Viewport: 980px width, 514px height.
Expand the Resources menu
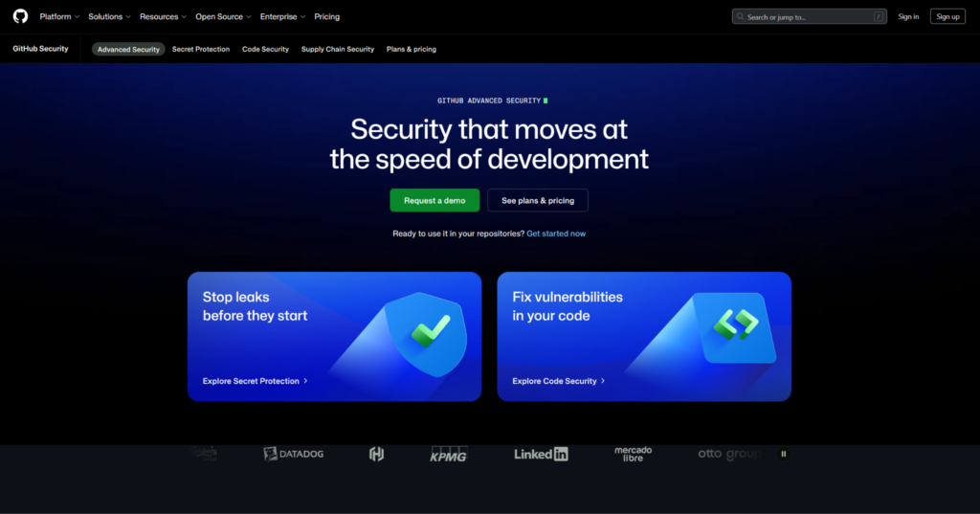point(163,17)
